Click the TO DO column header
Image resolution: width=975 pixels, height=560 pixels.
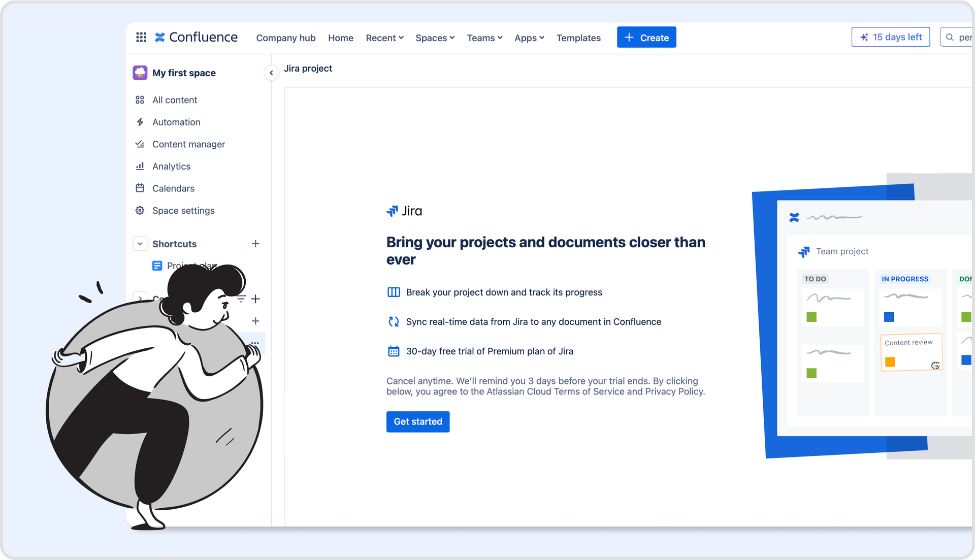(815, 279)
